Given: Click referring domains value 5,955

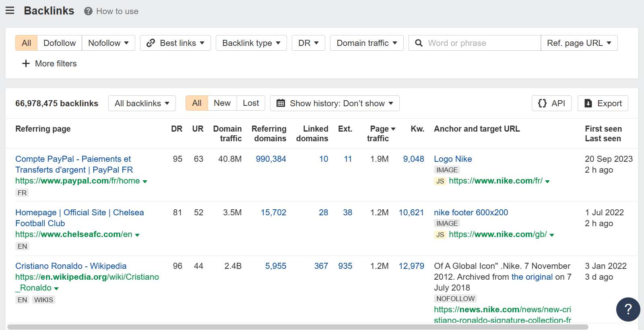Looking at the screenshot, I should tap(276, 266).
